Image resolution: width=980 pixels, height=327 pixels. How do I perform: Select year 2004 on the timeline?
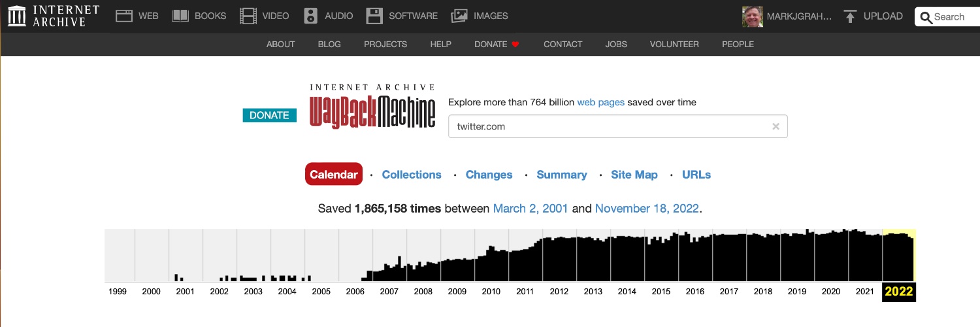[287, 292]
